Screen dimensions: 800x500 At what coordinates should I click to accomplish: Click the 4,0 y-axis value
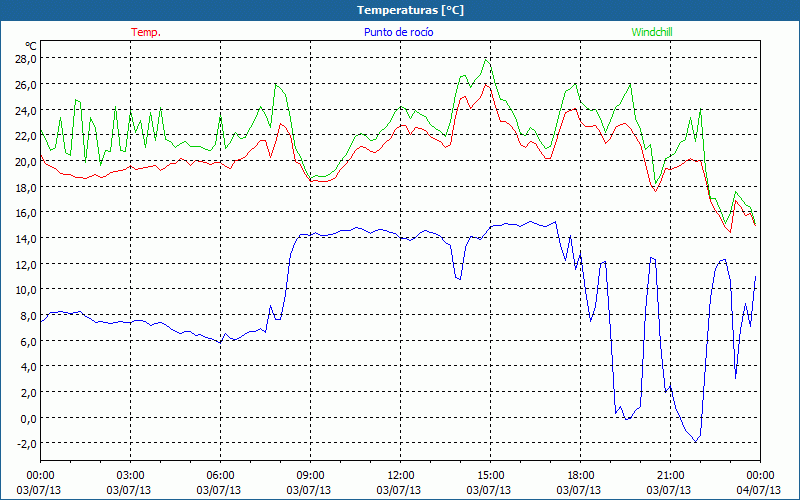(x=28, y=367)
